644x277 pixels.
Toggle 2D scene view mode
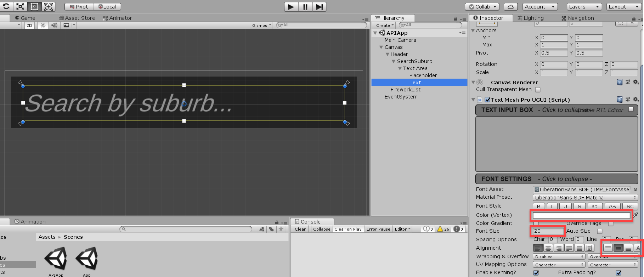coord(29,25)
